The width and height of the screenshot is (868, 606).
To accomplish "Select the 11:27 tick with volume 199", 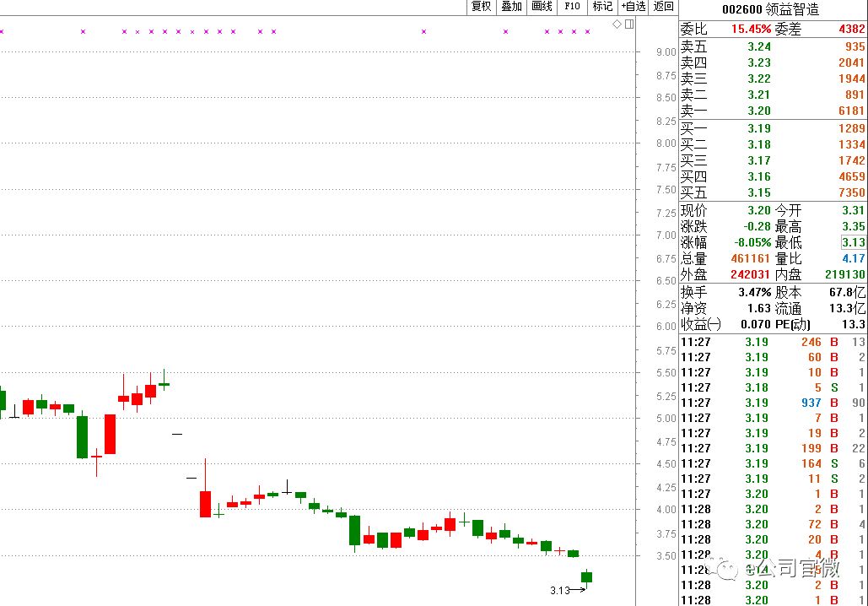I will pos(773,448).
